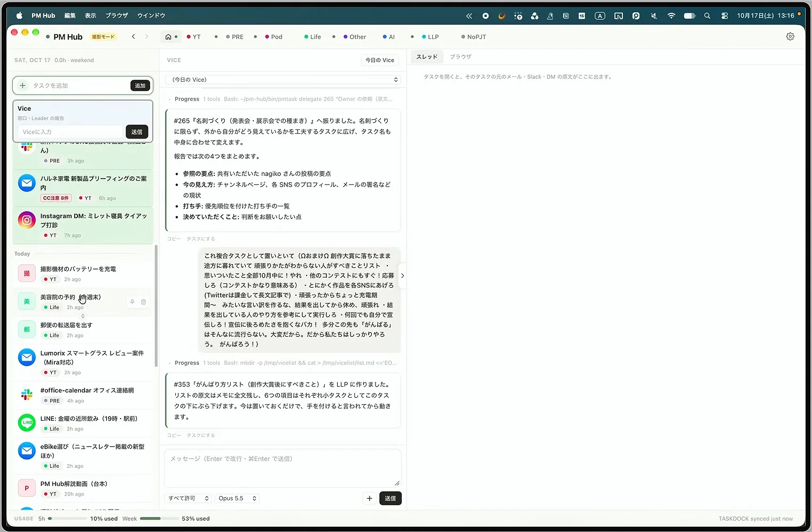Switch to the YT project tab
Viewport: 812px width, 532px height.
(x=194, y=37)
